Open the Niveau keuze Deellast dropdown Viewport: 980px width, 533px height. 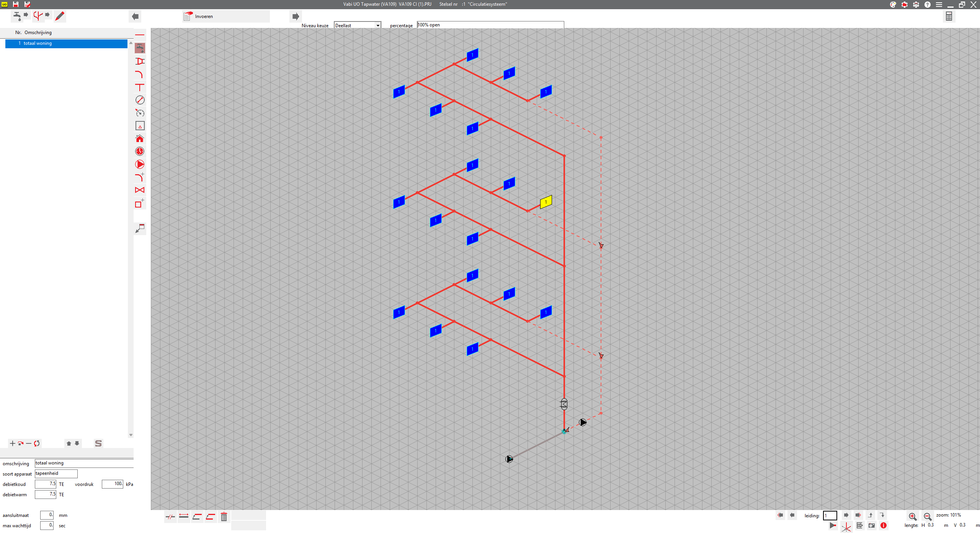(x=357, y=25)
